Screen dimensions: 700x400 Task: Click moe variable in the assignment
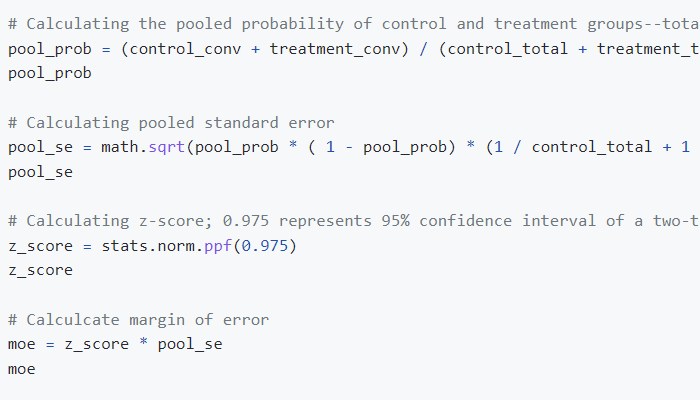pos(21,344)
